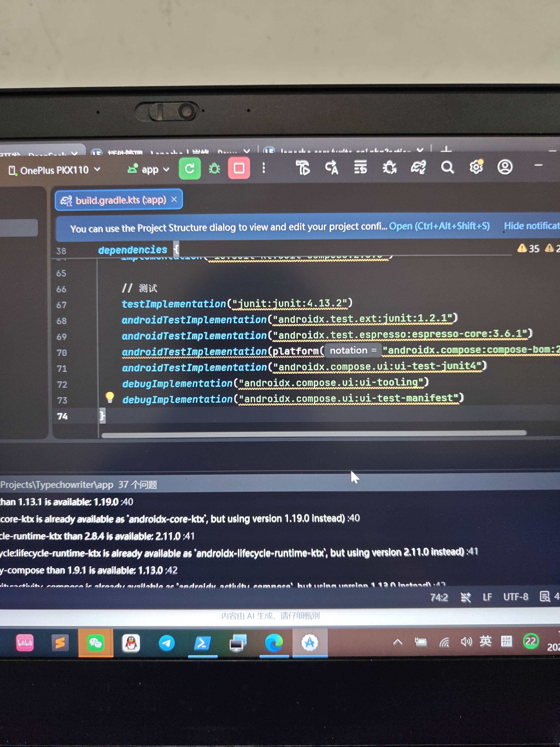Click the green Rerun app button
The height and width of the screenshot is (747, 560).
click(189, 168)
